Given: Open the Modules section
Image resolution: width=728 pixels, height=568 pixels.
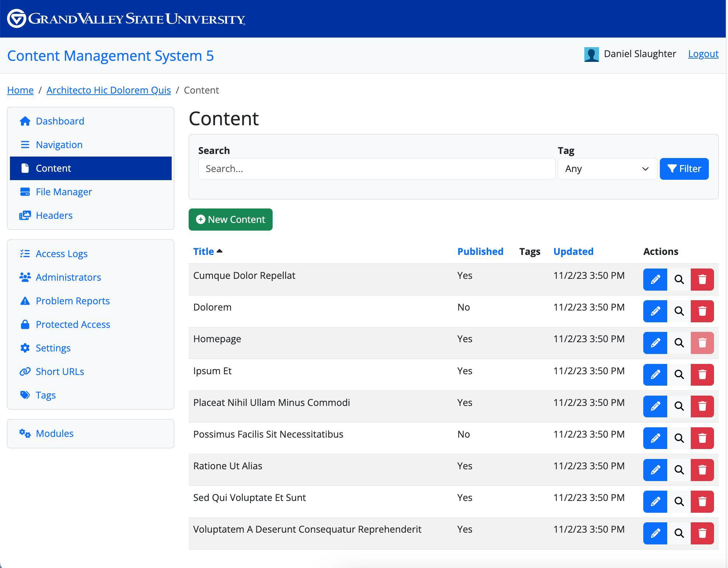Looking at the screenshot, I should (x=54, y=433).
